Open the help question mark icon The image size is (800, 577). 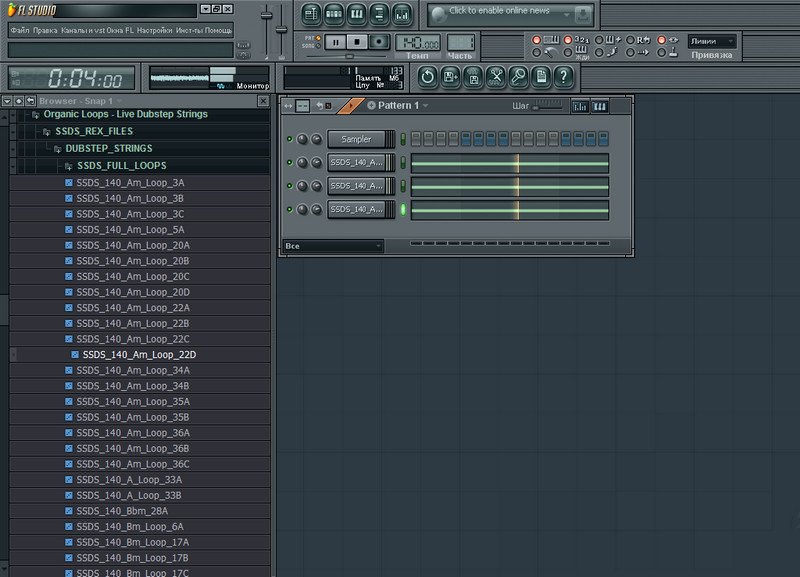(564, 76)
